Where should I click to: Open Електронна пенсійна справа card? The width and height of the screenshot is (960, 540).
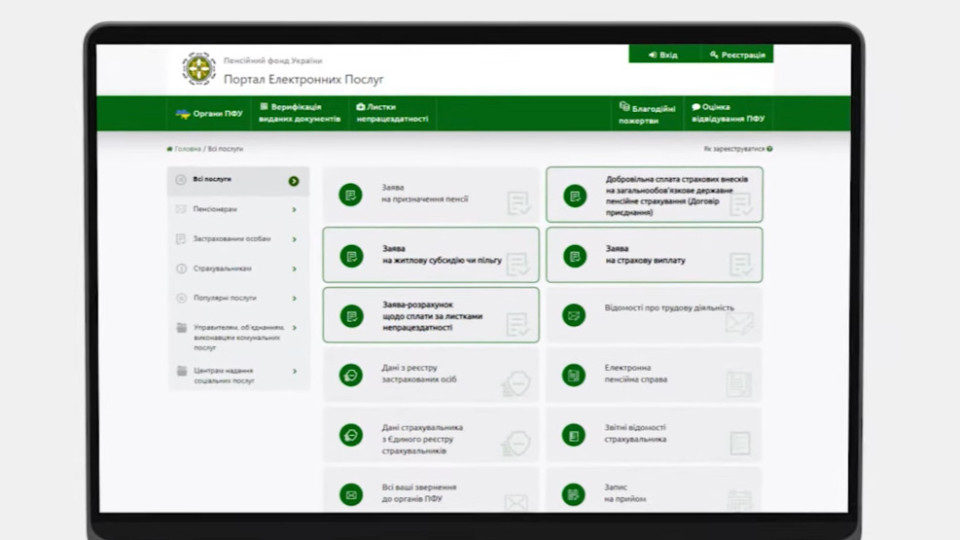(x=654, y=374)
